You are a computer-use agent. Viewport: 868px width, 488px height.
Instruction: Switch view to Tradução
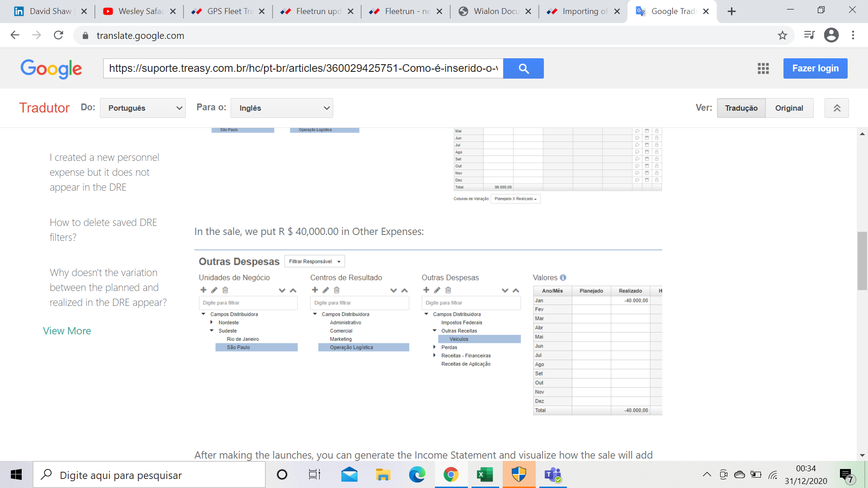[x=741, y=108]
